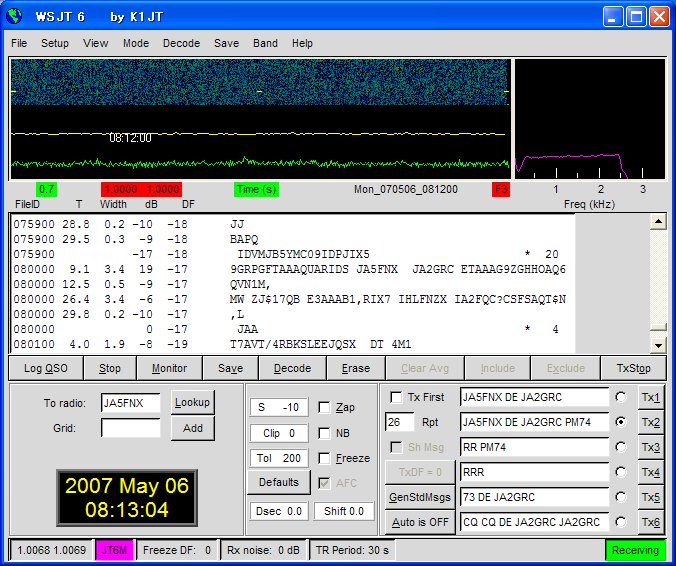This screenshot has height=566, width=676.
Task: Enable the Freeze checkbox
Action: [x=324, y=458]
